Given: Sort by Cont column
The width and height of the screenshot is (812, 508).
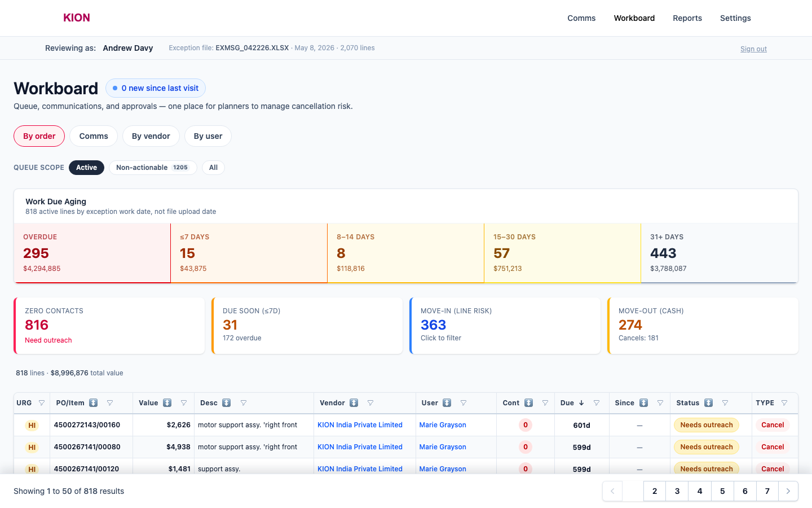Looking at the screenshot, I should pos(529,403).
